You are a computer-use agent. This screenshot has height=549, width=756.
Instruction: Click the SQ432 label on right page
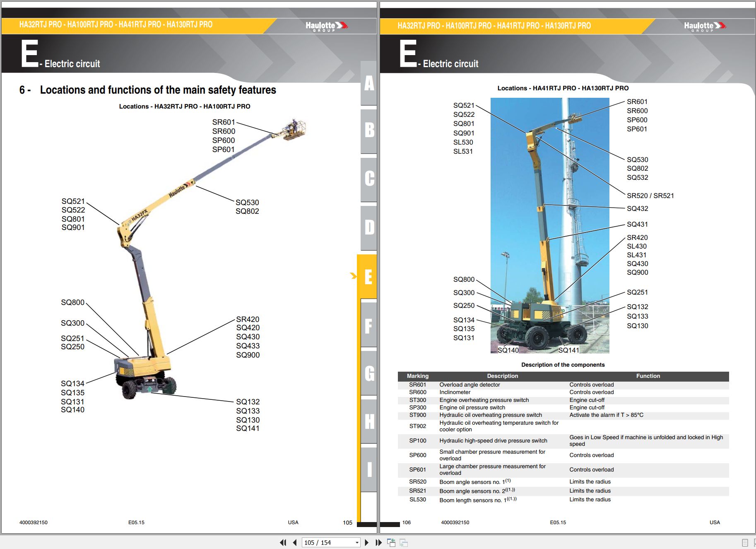[x=638, y=209]
